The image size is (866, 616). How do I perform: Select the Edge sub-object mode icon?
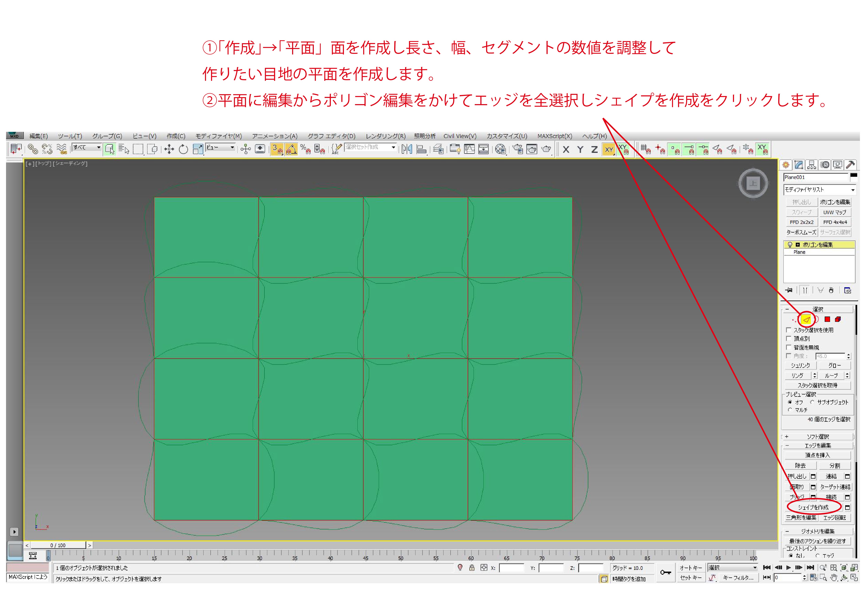tap(806, 319)
